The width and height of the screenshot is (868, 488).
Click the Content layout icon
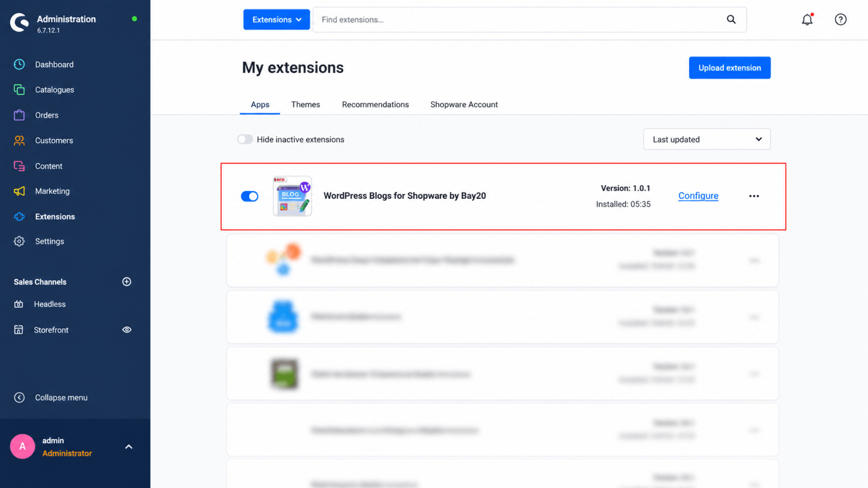[x=19, y=166]
